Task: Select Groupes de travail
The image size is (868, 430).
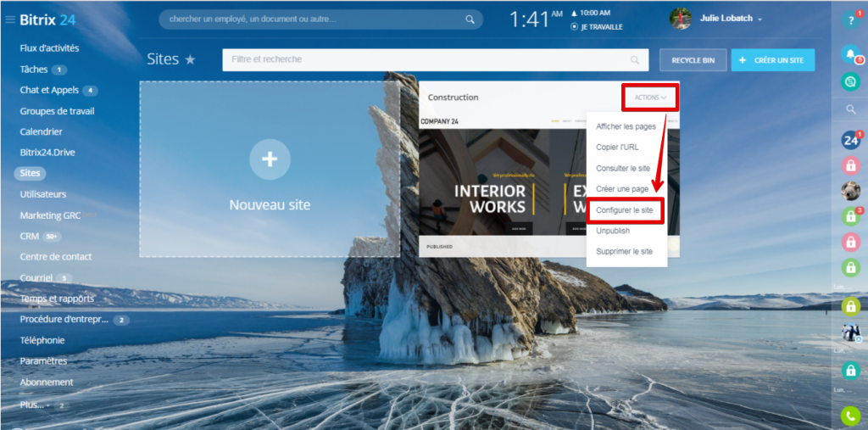Action: 57,111
